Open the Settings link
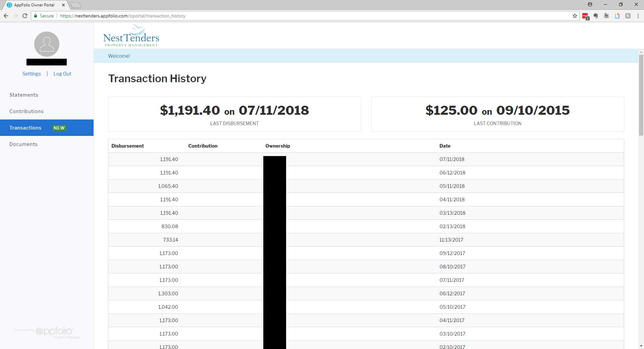644x349 pixels. point(32,74)
